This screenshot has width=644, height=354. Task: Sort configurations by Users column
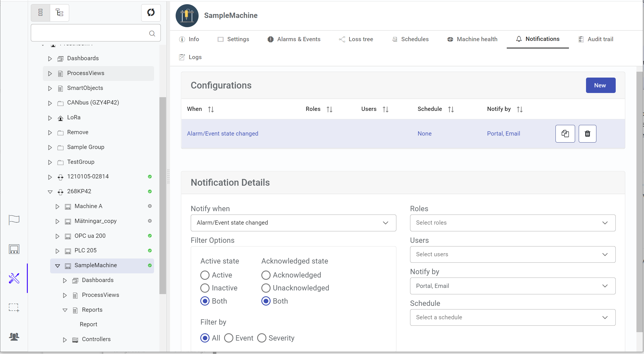coord(385,109)
